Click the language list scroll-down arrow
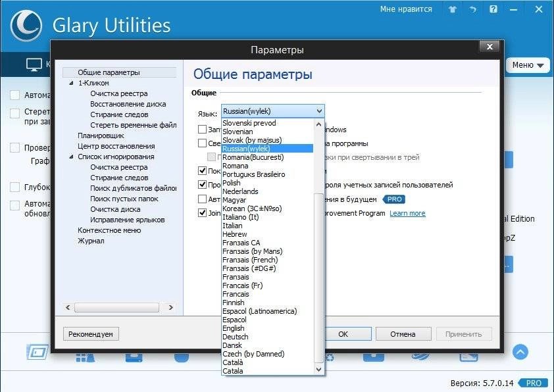 pos(318,370)
